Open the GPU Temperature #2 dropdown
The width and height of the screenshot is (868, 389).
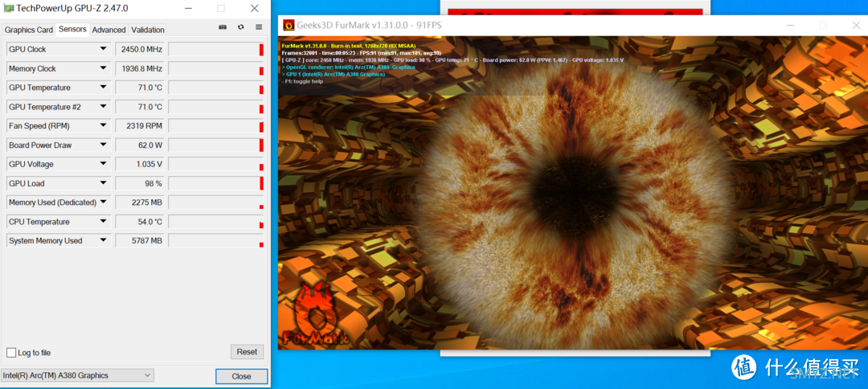click(x=103, y=106)
